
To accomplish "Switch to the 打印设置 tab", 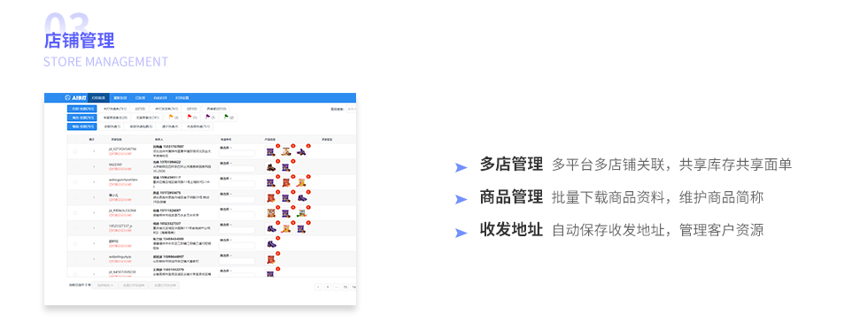I will click(x=182, y=98).
